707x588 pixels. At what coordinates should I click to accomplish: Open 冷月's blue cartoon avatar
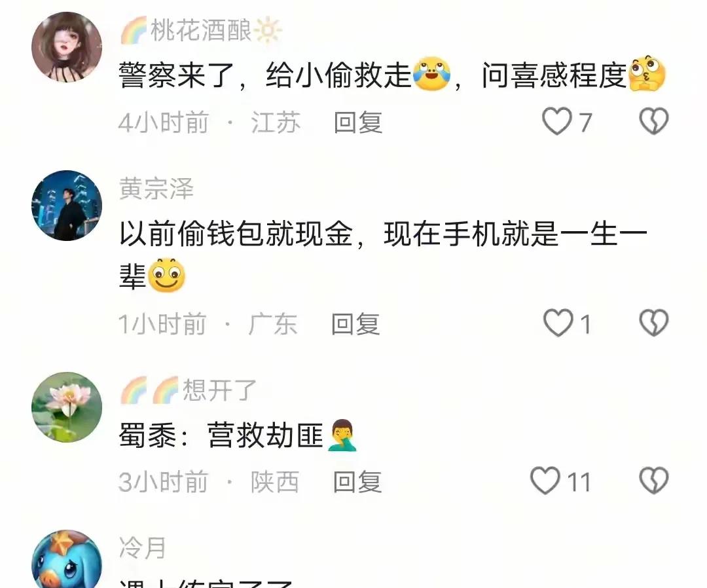click(67, 559)
